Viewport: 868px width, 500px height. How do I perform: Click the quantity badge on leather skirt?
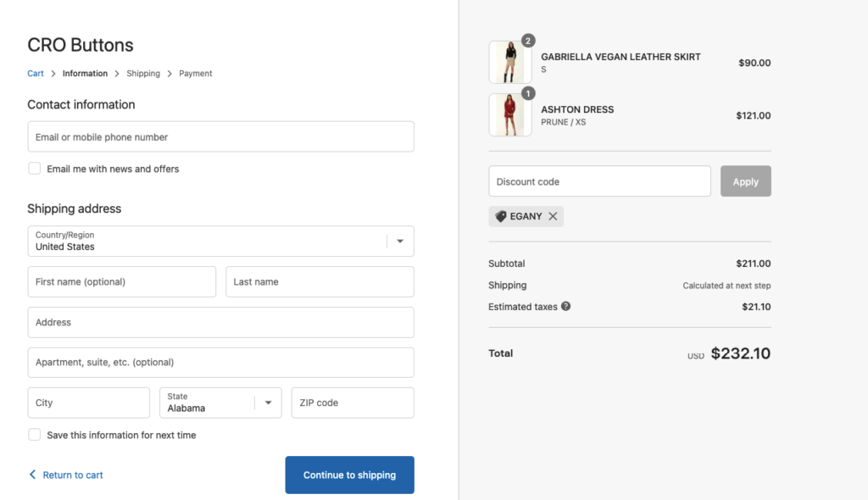coord(528,41)
